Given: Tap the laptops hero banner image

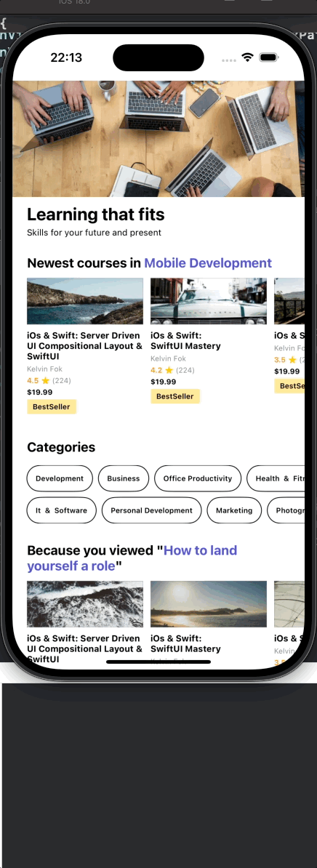Looking at the screenshot, I should point(158,138).
